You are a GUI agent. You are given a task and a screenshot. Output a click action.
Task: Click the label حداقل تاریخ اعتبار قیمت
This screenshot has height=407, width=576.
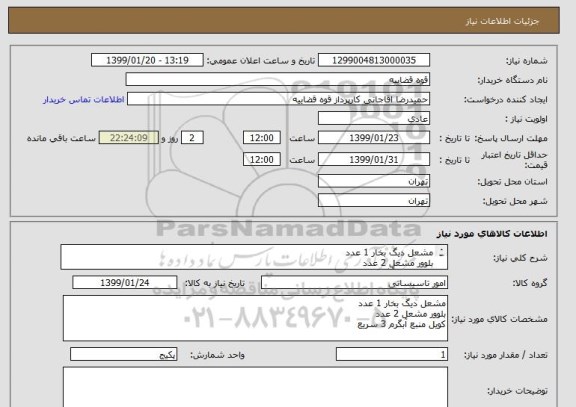click(x=514, y=160)
